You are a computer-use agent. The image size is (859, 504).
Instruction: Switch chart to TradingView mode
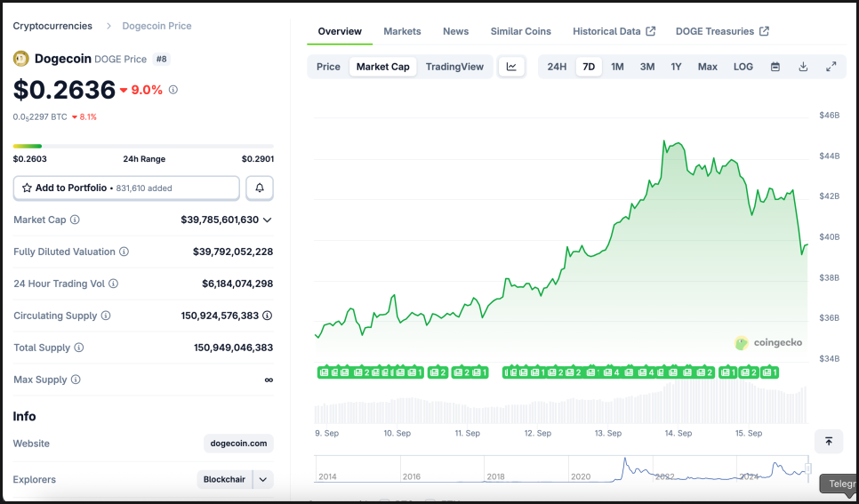454,67
